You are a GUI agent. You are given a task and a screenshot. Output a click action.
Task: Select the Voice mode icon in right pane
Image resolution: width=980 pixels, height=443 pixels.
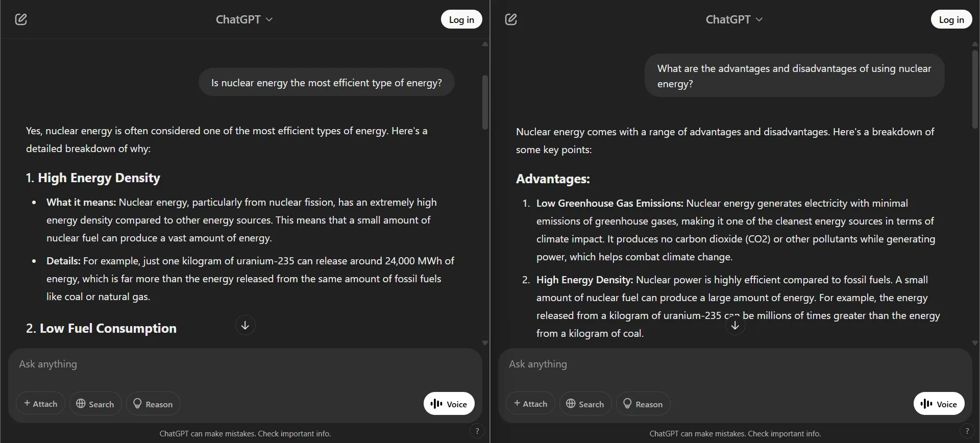[x=925, y=403]
